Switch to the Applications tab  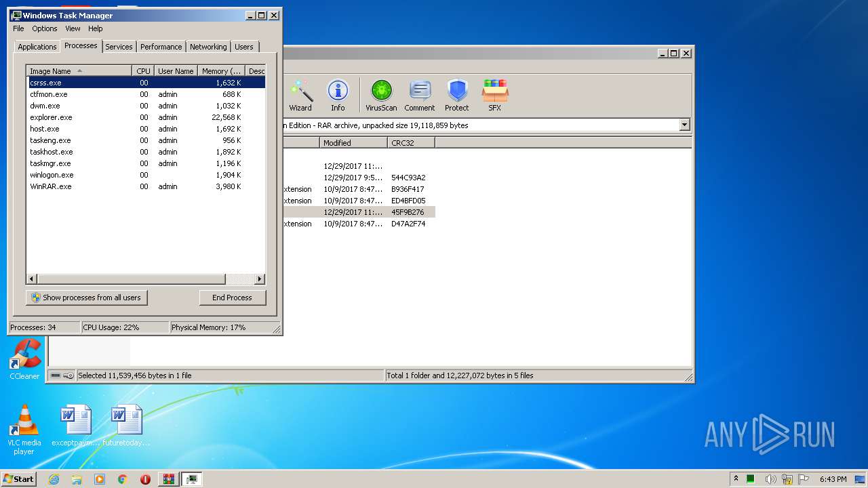37,47
